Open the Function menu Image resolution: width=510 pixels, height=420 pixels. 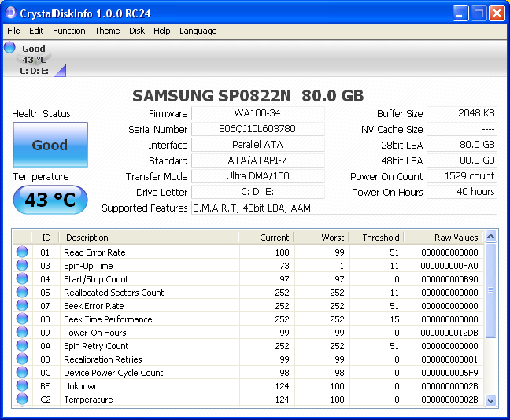coord(69,31)
